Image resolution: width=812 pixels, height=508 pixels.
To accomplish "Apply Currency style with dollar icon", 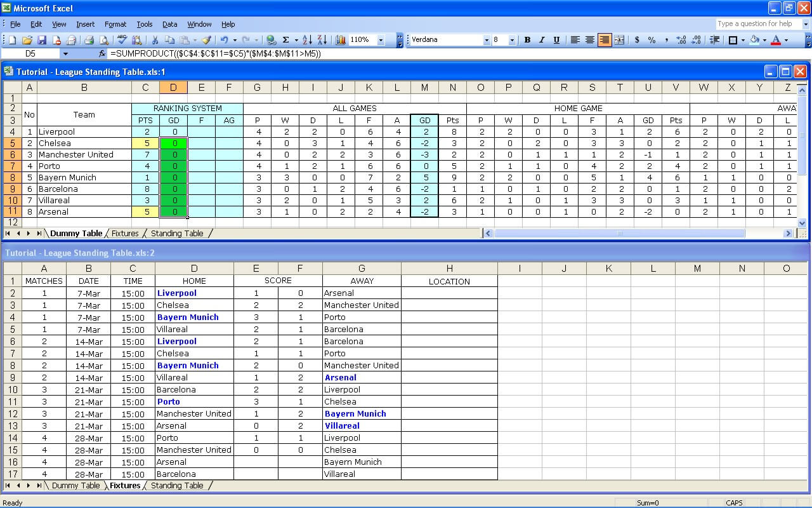I will pos(637,40).
